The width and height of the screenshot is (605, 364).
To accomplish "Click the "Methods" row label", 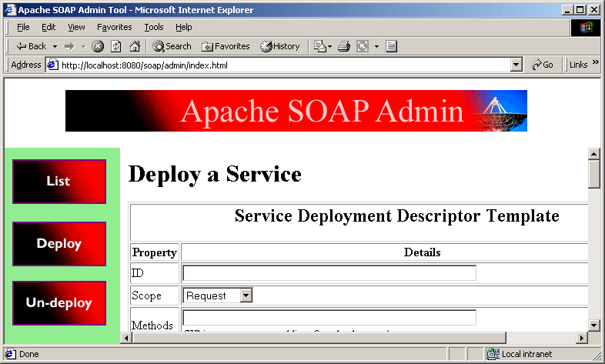I will tap(152, 325).
